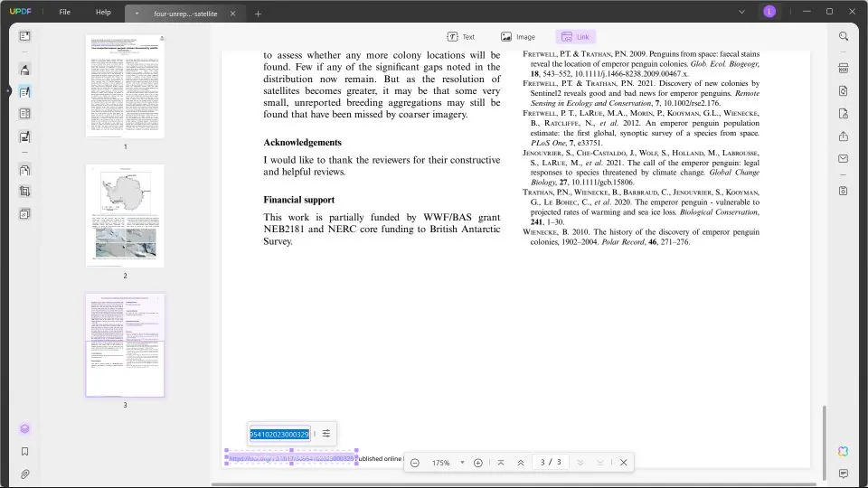This screenshot has width=868, height=488.
Task: Open the Attachments paperclip icon
Action: point(24,474)
